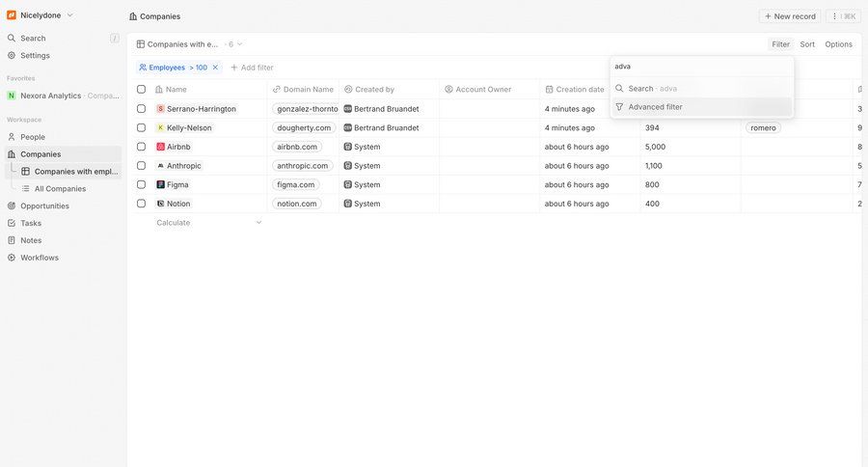Open the command menu ⌘K button
868x467 pixels.
pyautogui.click(x=844, y=16)
